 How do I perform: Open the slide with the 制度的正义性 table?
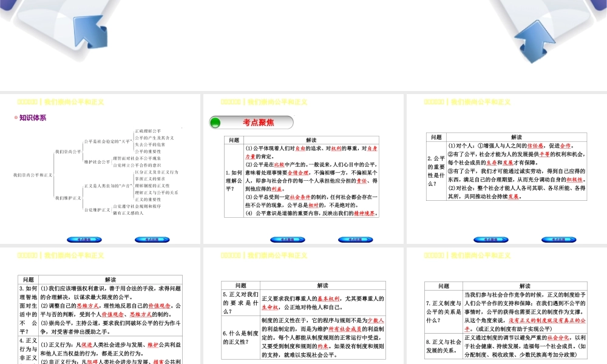(303, 306)
